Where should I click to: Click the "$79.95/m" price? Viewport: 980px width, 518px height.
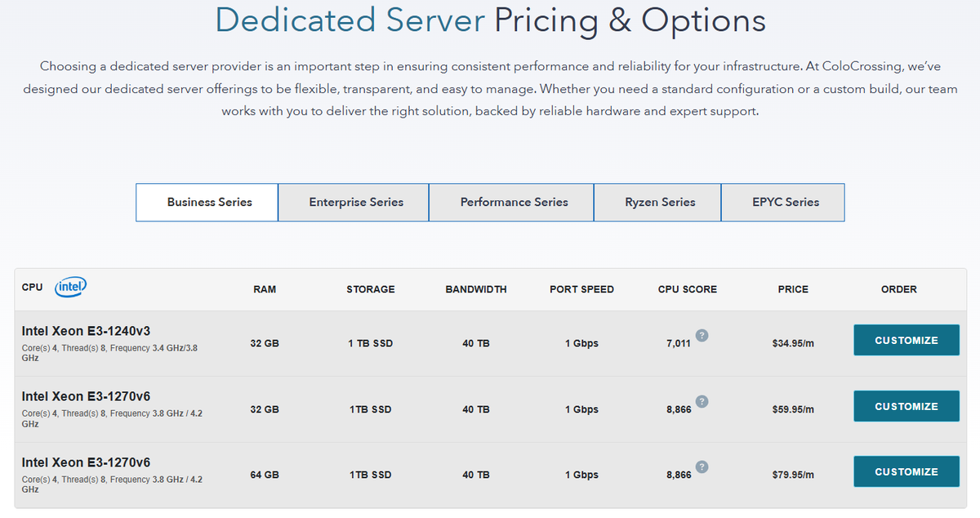(x=793, y=475)
